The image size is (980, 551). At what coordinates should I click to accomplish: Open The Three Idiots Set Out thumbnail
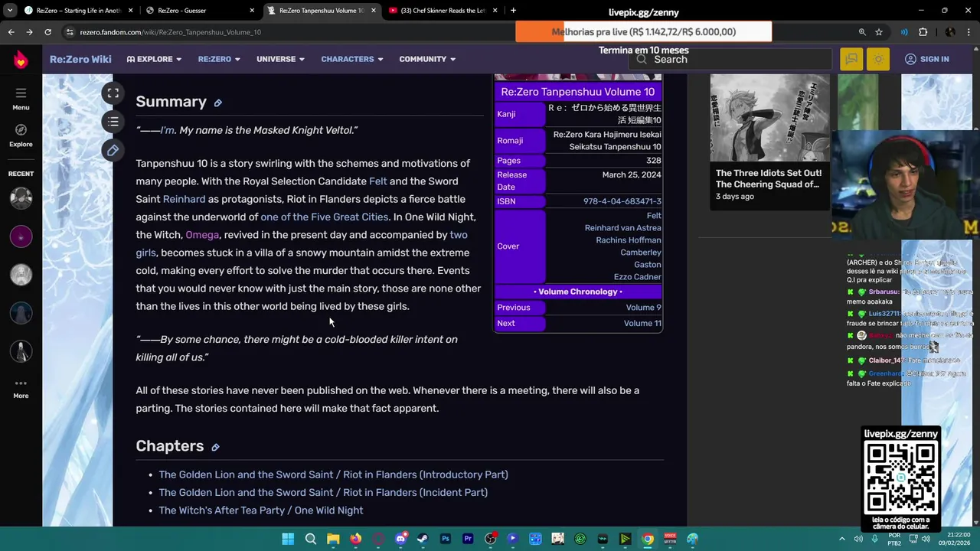pos(769,116)
